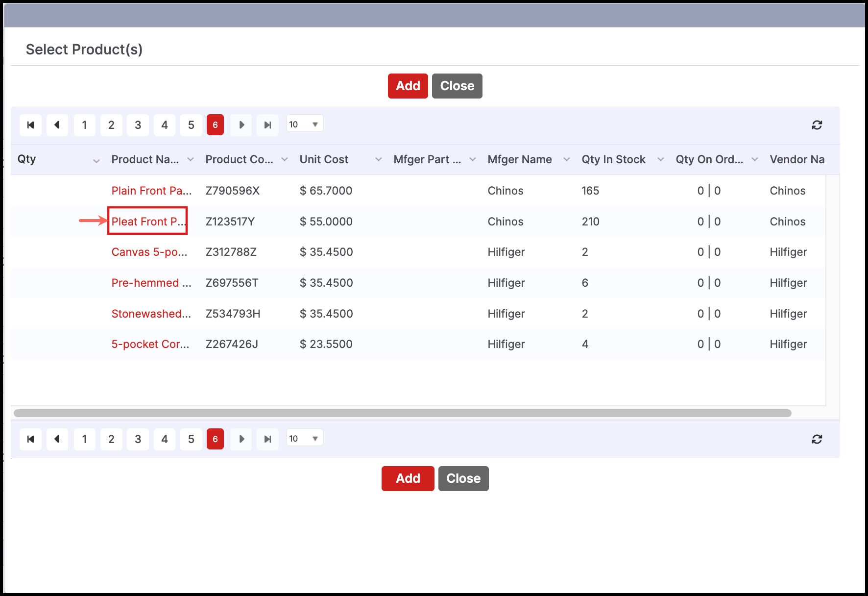This screenshot has width=868, height=596.
Task: Select page 2 in bottom pager
Action: pyautogui.click(x=111, y=439)
